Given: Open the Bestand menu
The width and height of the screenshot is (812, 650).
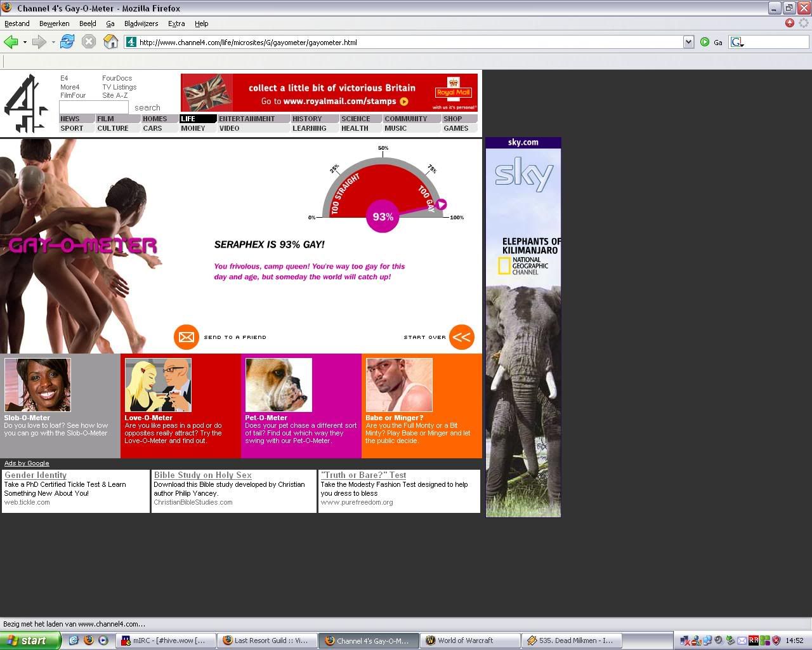Looking at the screenshot, I should coord(17,23).
